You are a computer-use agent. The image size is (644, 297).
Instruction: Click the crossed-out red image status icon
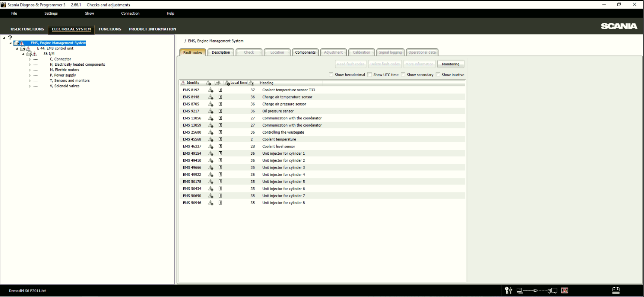(565, 290)
